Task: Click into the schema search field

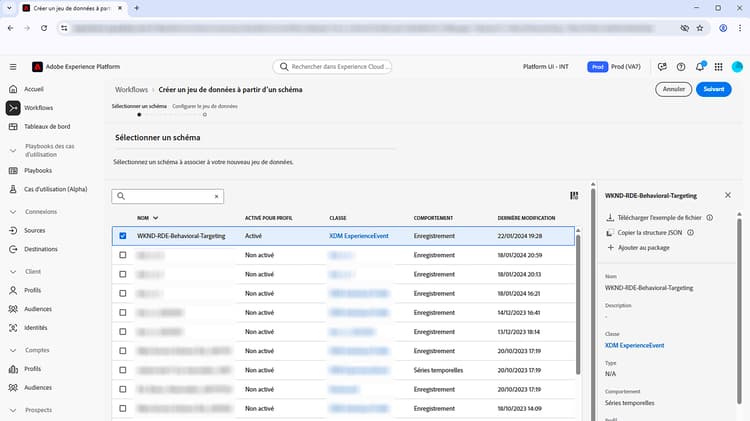Action: pyautogui.click(x=167, y=196)
